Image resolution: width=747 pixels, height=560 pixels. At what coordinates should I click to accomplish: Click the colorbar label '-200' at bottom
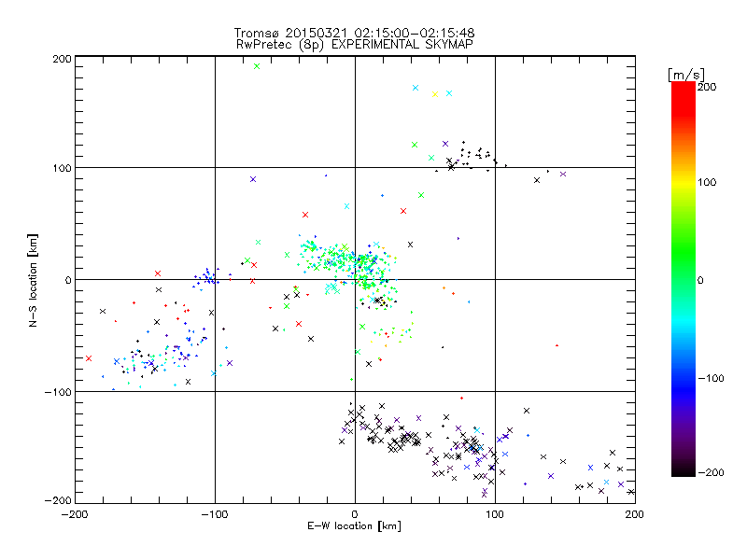coord(711,472)
